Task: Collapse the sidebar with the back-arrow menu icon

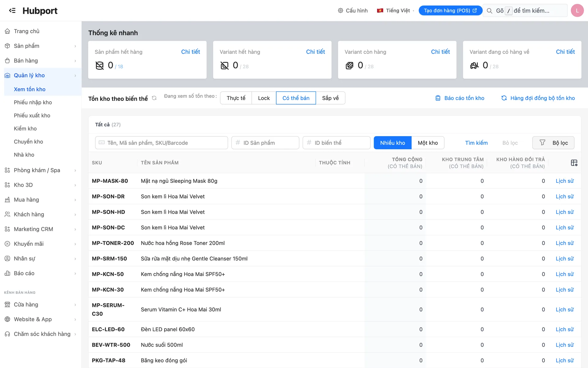Action: pyautogui.click(x=12, y=10)
